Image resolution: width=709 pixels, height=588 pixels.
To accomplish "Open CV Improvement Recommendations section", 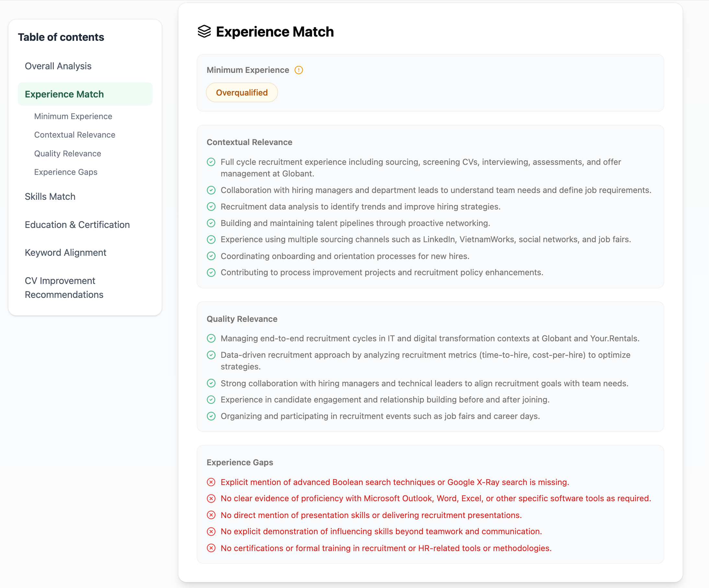I will click(x=64, y=288).
